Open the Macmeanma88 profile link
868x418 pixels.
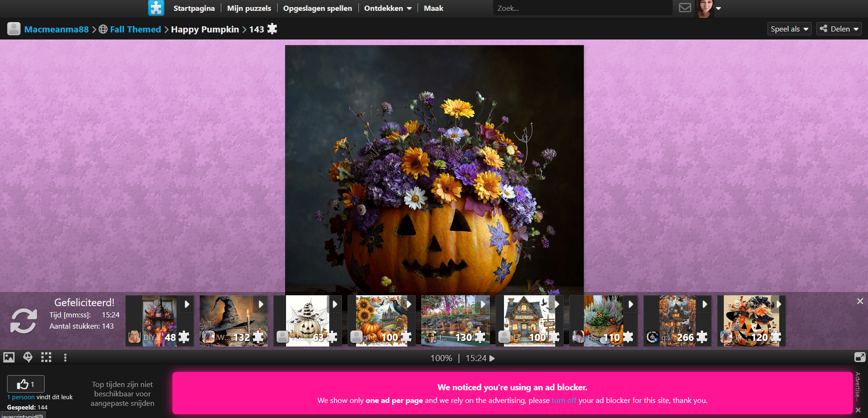pos(56,29)
